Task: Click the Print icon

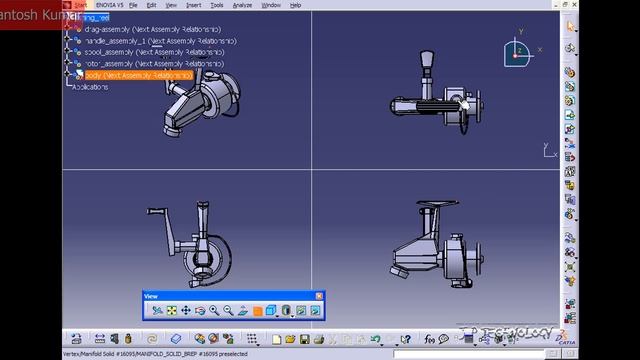Action: 319,339
